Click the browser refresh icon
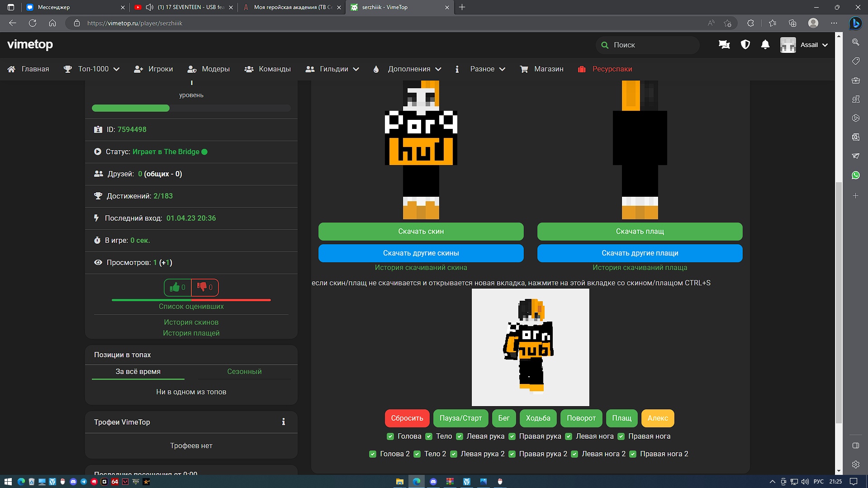The width and height of the screenshot is (868, 488). (33, 23)
